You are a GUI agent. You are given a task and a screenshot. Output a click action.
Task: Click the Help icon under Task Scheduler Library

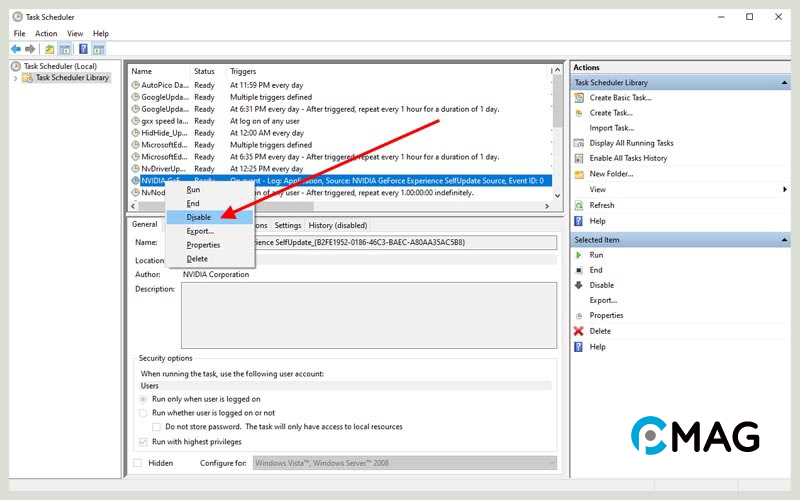coord(579,221)
